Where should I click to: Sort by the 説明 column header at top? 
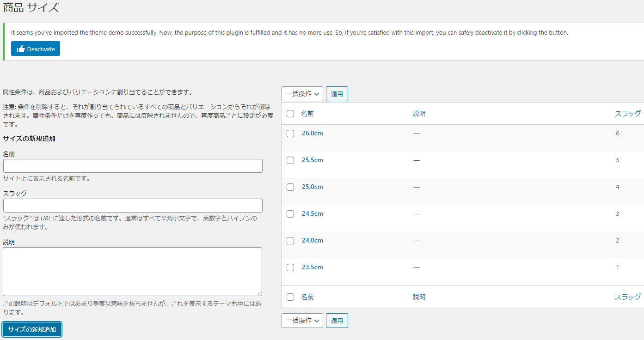[x=419, y=114]
